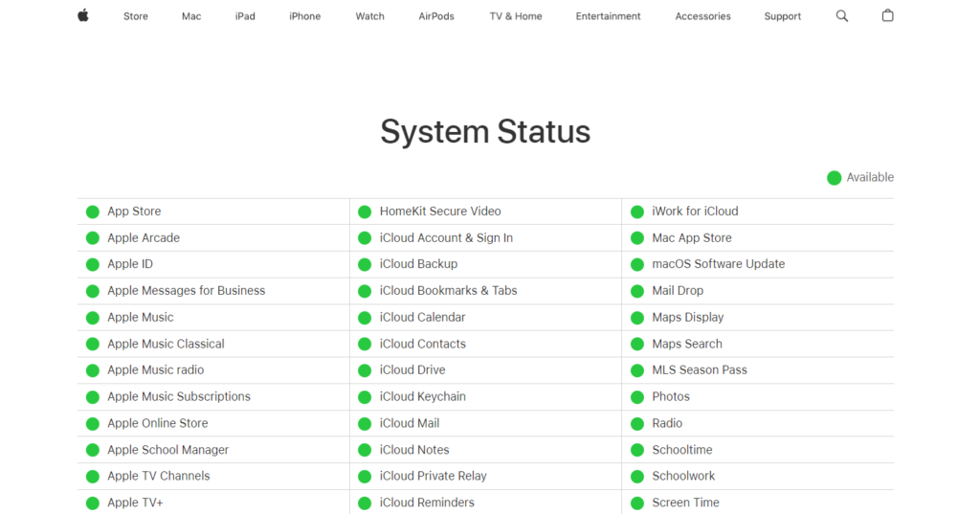Click green dot beside Mac App Store
Screen dimensions: 980x514
(636, 238)
